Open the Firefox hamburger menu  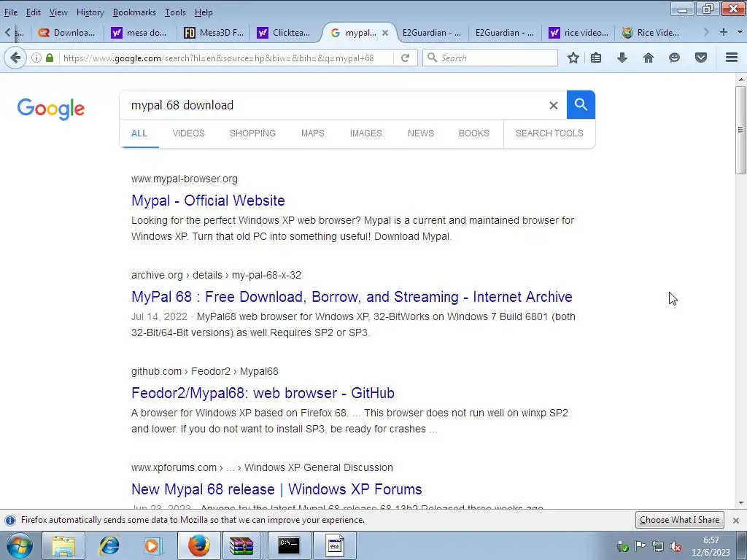pyautogui.click(x=732, y=58)
